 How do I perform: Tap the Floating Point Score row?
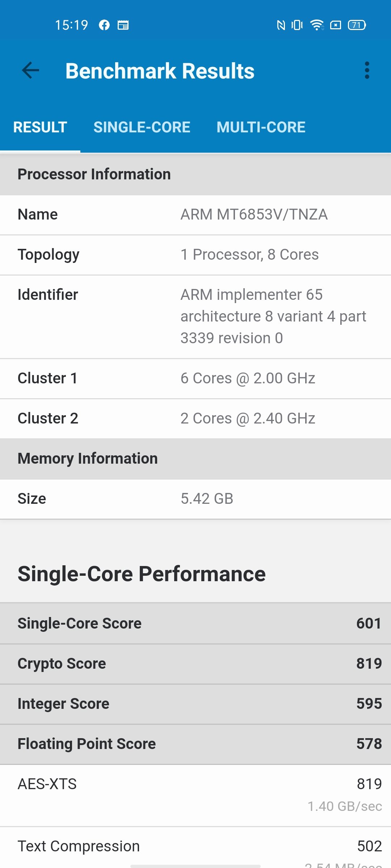point(195,744)
